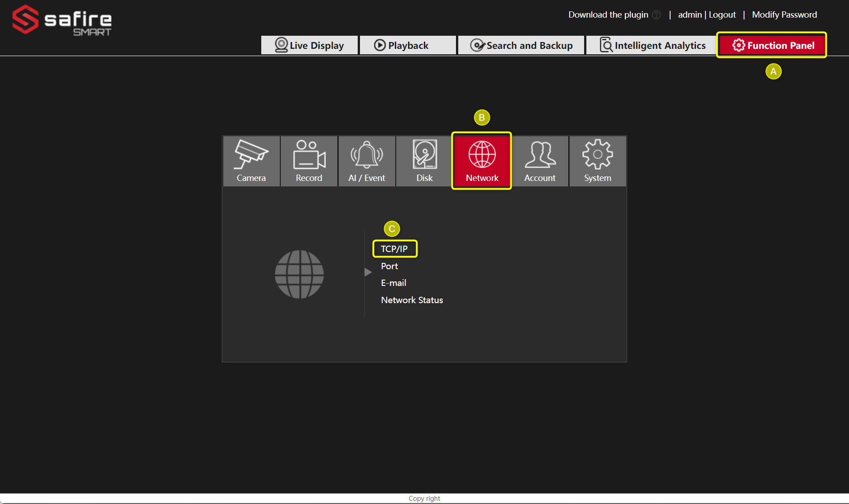Open the E-mail settings entry

click(393, 283)
